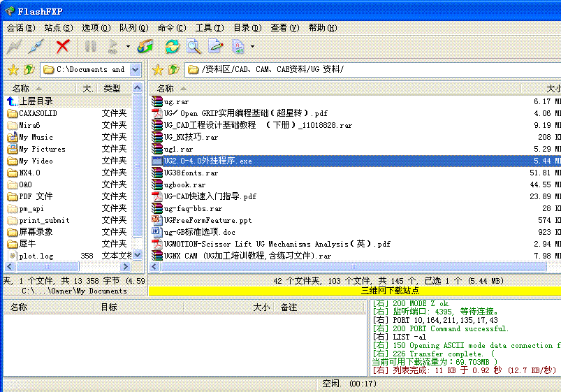Viewport: 561px width, 392px height.
Task: Sort local pane by 类型 column
Action: click(114, 88)
